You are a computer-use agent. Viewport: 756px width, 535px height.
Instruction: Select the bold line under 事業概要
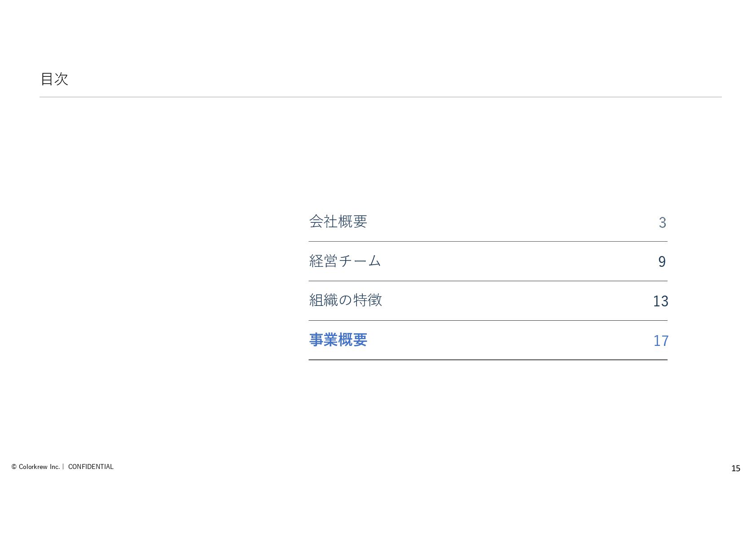coord(488,360)
